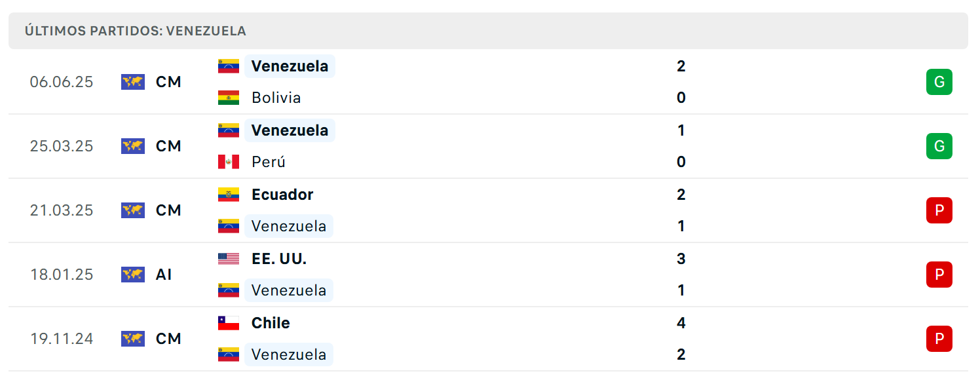The width and height of the screenshot is (980, 382).
Task: Click CM competition label for 19.11.24
Action: click(x=168, y=339)
